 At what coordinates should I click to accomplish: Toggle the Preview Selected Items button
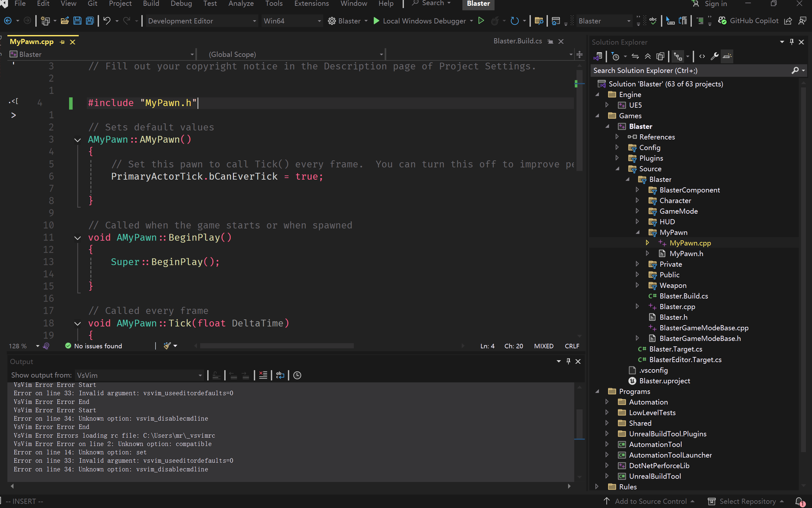[x=727, y=56]
